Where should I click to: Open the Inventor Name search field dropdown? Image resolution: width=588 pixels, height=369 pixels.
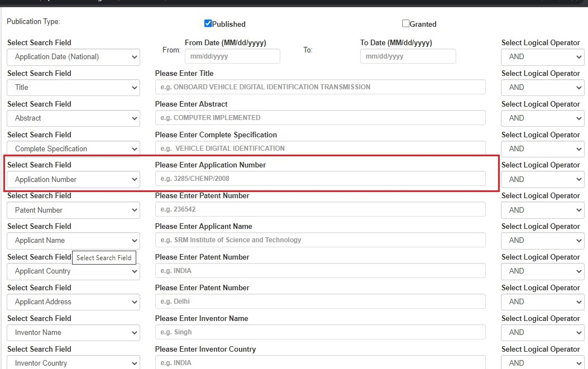[73, 333]
